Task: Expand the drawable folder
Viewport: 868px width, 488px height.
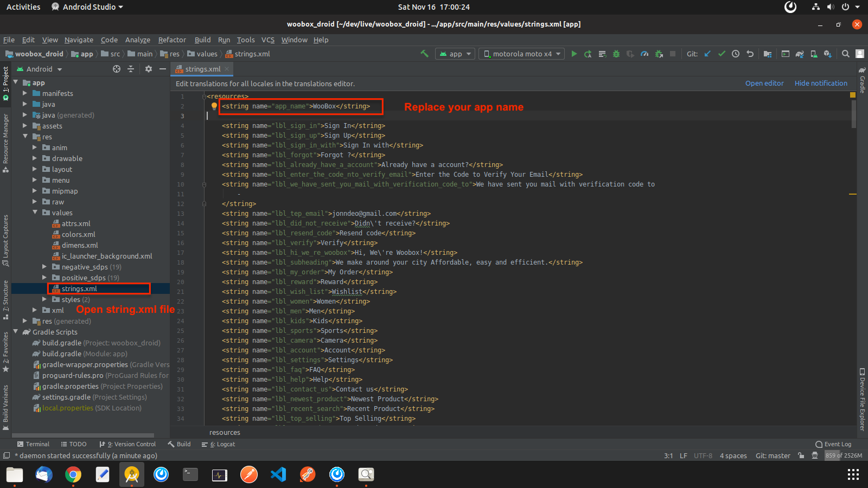Action: point(35,158)
